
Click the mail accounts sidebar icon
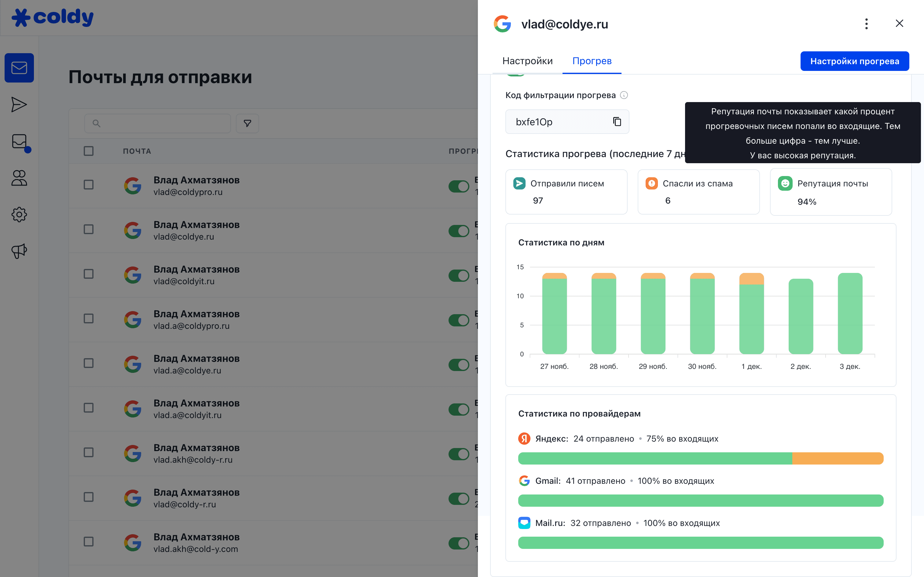click(x=19, y=68)
